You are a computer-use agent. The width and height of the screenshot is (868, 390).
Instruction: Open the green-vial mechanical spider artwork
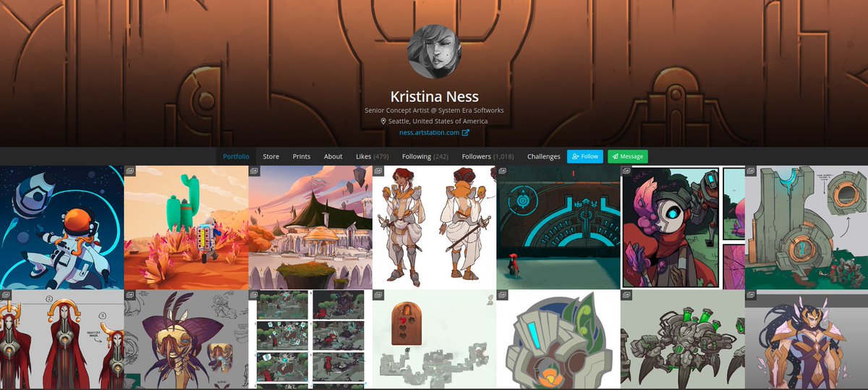pos(682,340)
